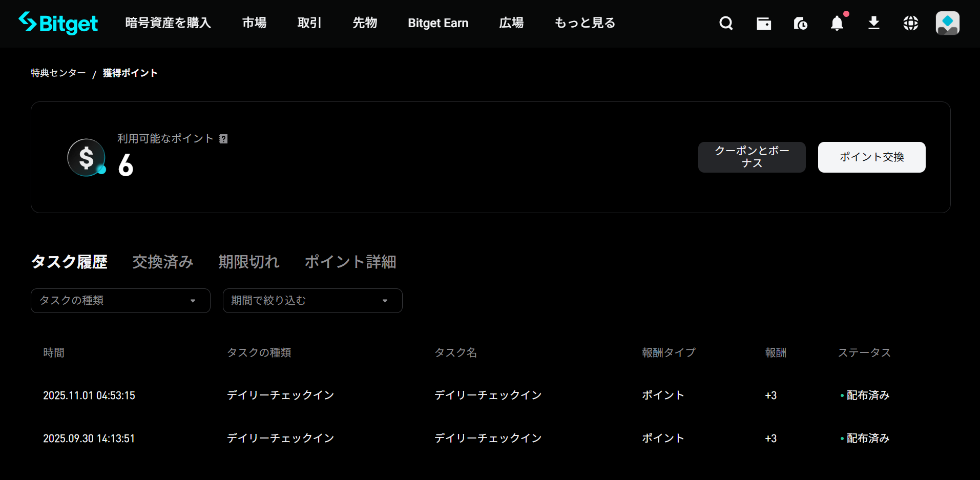
Task: Expand the タスクの種類 filter dropdown
Action: pos(120,301)
